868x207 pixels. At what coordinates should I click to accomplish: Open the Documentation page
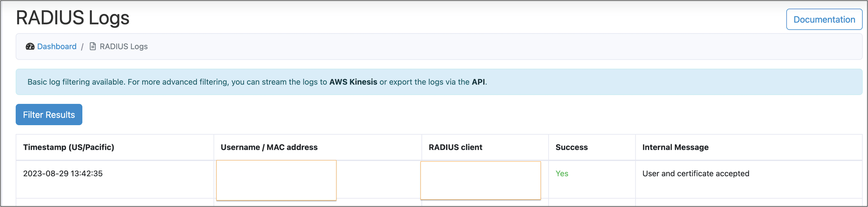(824, 19)
